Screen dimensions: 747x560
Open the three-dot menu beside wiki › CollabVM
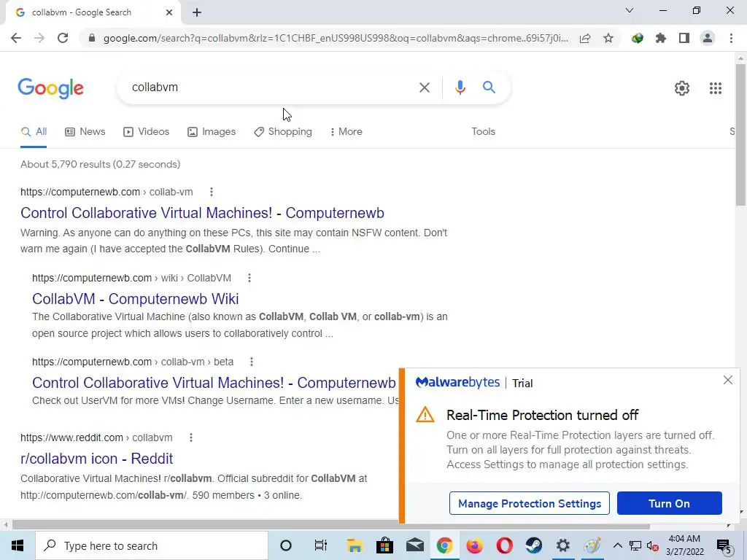point(249,278)
